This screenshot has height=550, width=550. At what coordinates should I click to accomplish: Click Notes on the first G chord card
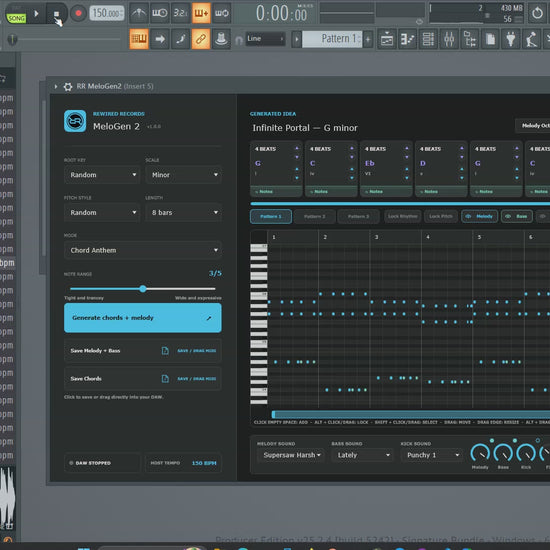276,192
